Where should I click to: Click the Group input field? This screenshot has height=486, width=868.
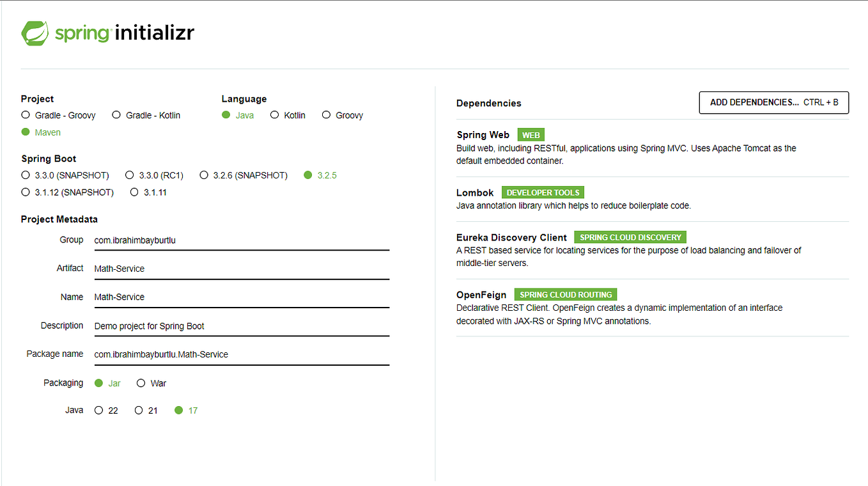pyautogui.click(x=242, y=240)
